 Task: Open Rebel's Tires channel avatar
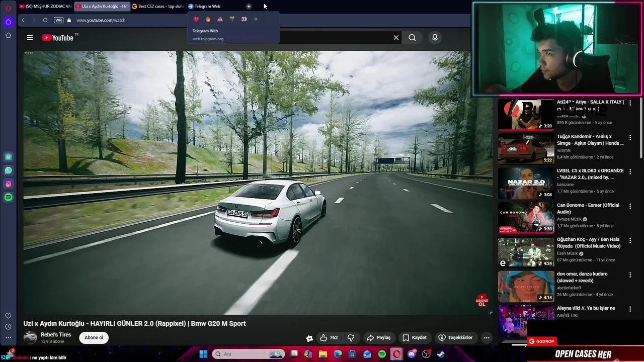30,338
